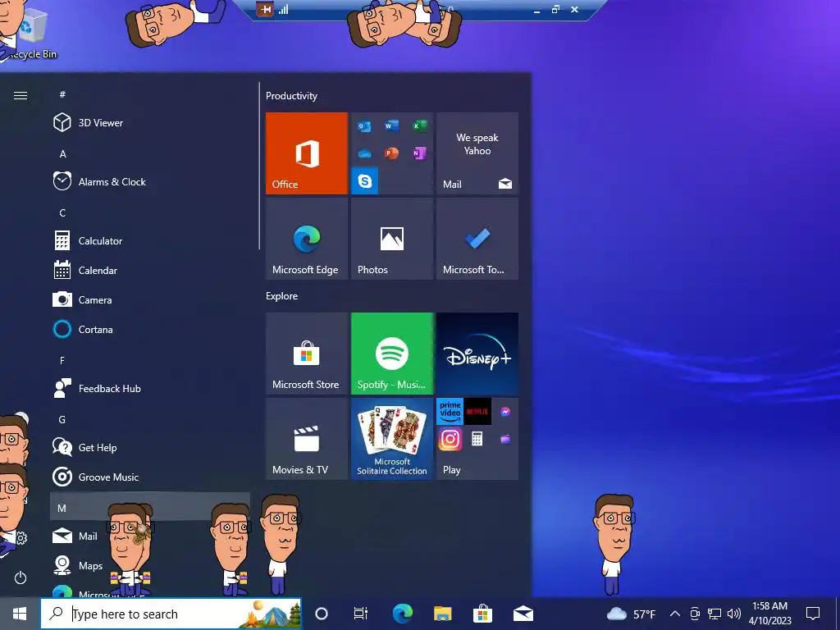Screen dimensions: 840x630
Task: Select letter F header in app list
Action: [x=62, y=361]
